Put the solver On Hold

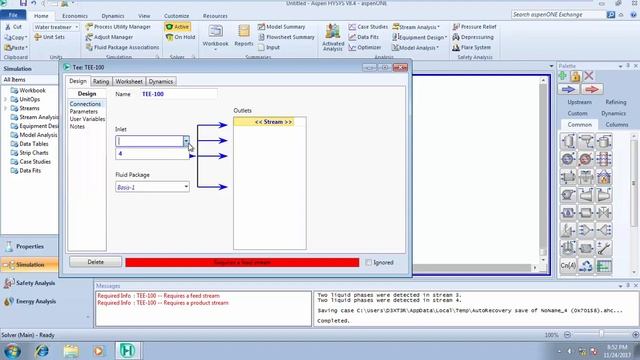[180, 37]
